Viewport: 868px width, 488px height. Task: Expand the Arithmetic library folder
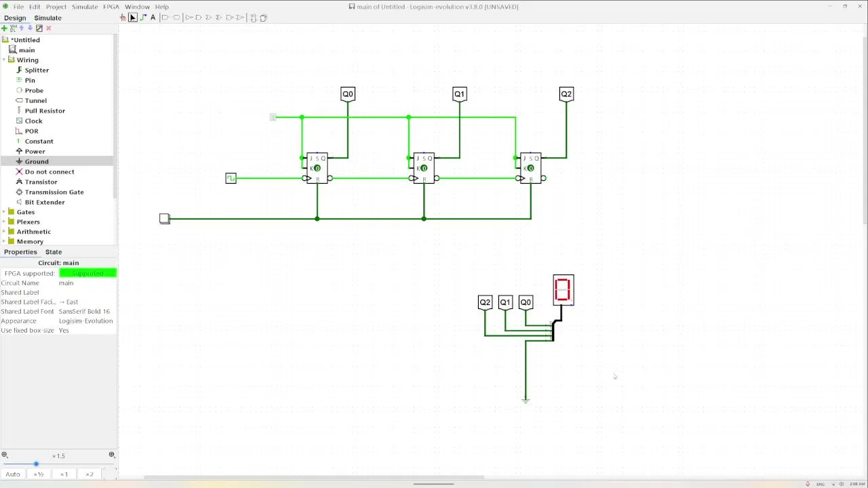tap(4, 232)
